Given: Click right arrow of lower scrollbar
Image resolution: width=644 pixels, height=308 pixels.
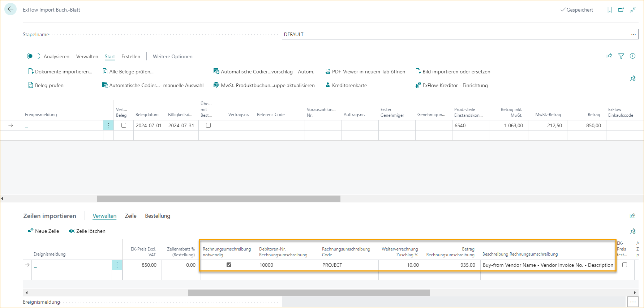Looking at the screenshot, I should (635, 292).
